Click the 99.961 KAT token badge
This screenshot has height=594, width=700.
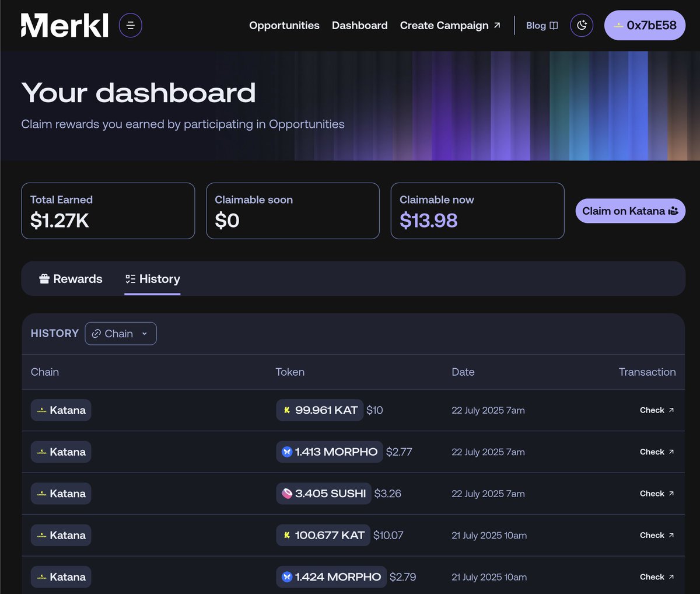tap(320, 410)
